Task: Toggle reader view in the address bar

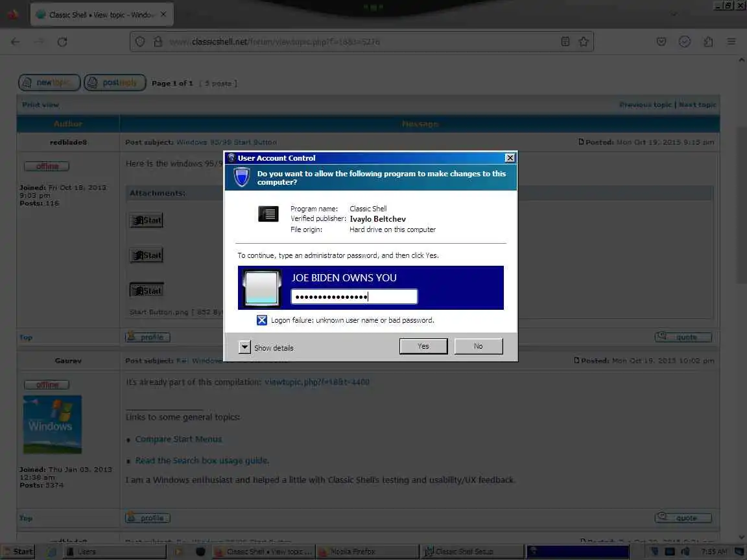Action: tap(565, 42)
